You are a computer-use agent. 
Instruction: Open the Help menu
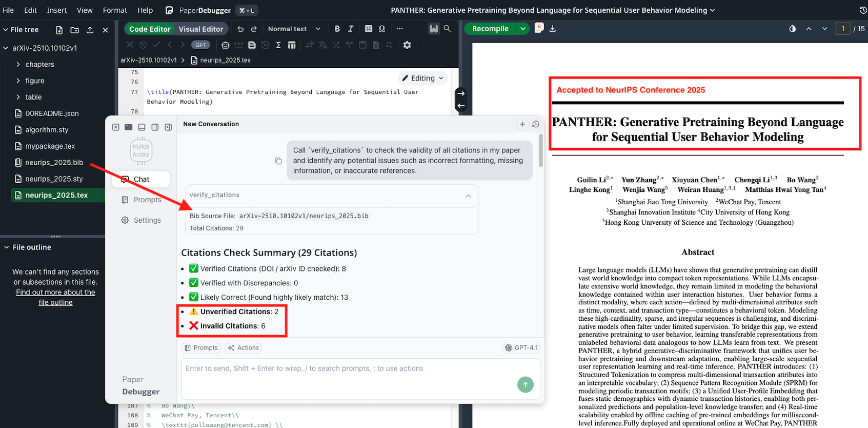click(145, 10)
